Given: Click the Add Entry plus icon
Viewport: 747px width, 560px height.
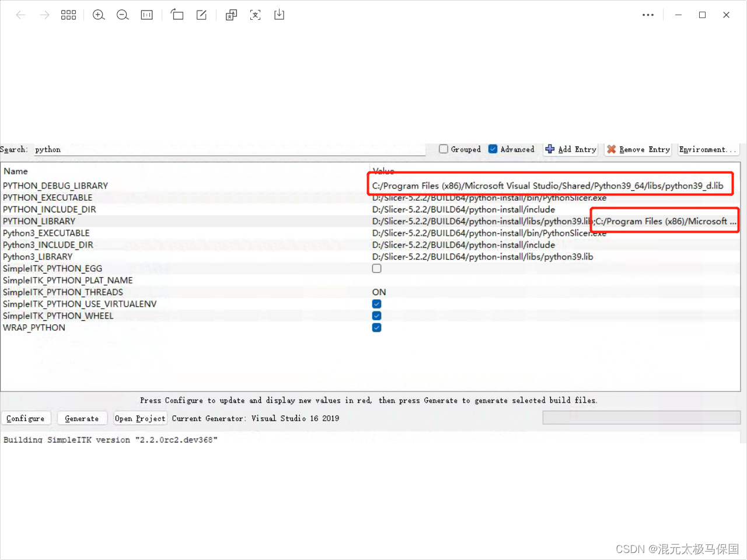Looking at the screenshot, I should (551, 149).
